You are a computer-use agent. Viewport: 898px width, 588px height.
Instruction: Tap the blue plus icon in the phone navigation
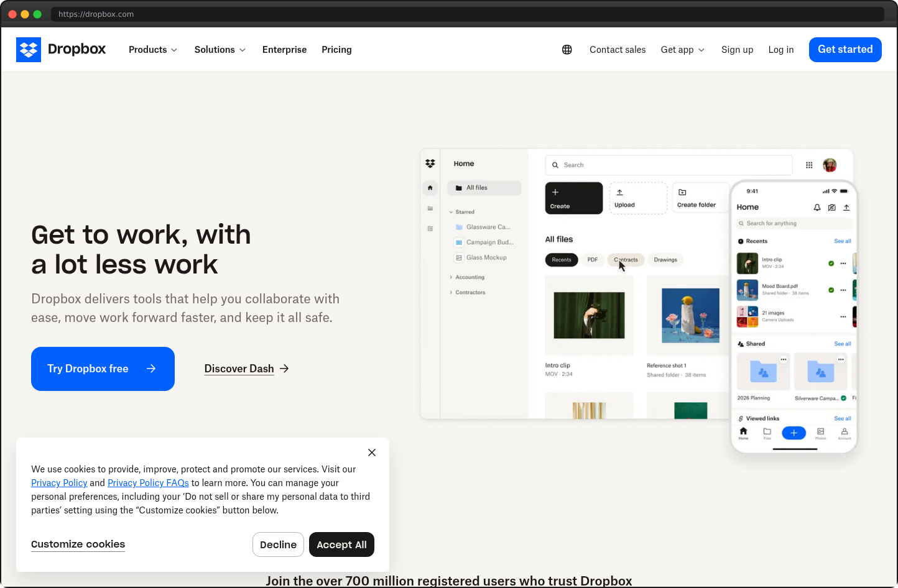click(794, 433)
